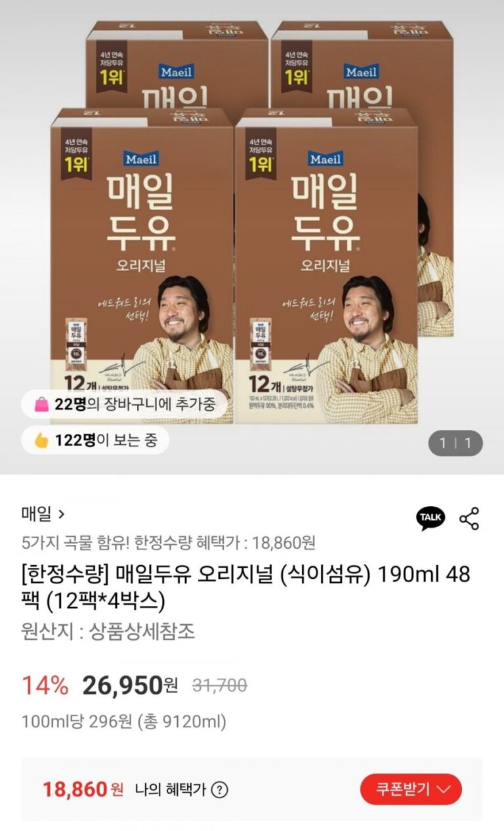Open the share icon
The height and width of the screenshot is (831, 504).
tap(469, 519)
